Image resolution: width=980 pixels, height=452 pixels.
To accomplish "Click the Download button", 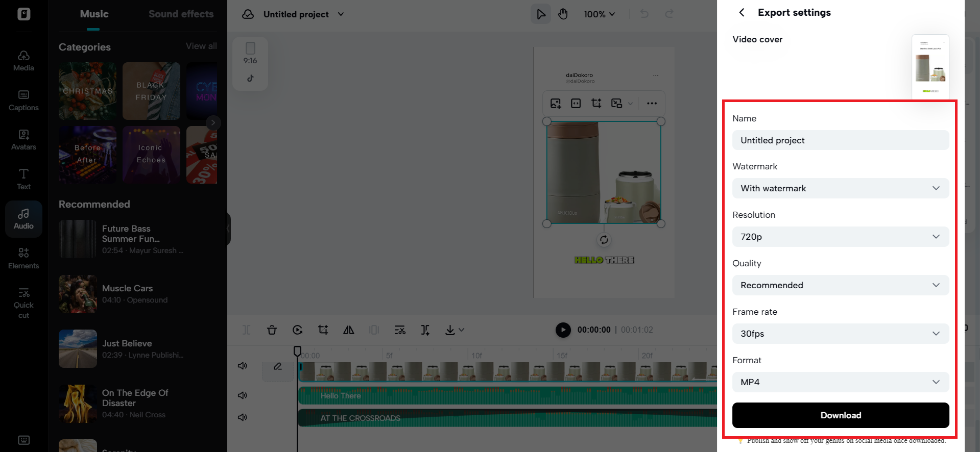I will click(x=841, y=415).
